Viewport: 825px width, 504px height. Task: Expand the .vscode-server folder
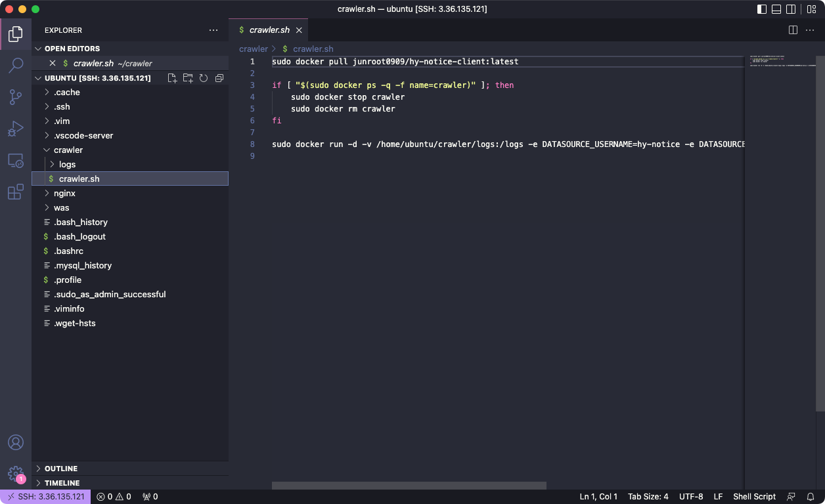tap(130, 136)
